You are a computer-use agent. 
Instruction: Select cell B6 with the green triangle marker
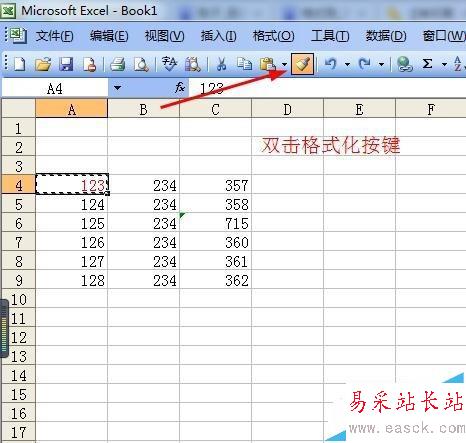click(144, 223)
